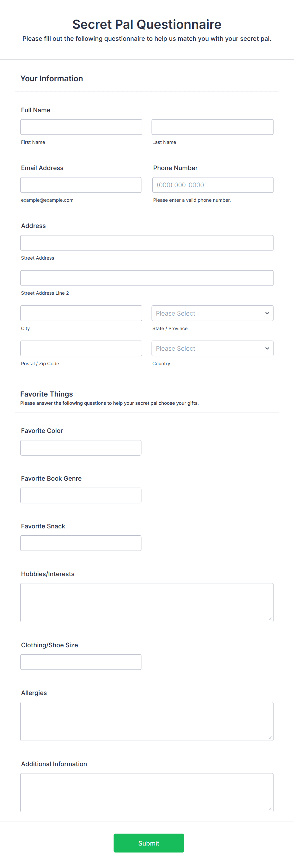Select the Street Address Line 2 field
The width and height of the screenshot is (294, 868).
(146, 278)
